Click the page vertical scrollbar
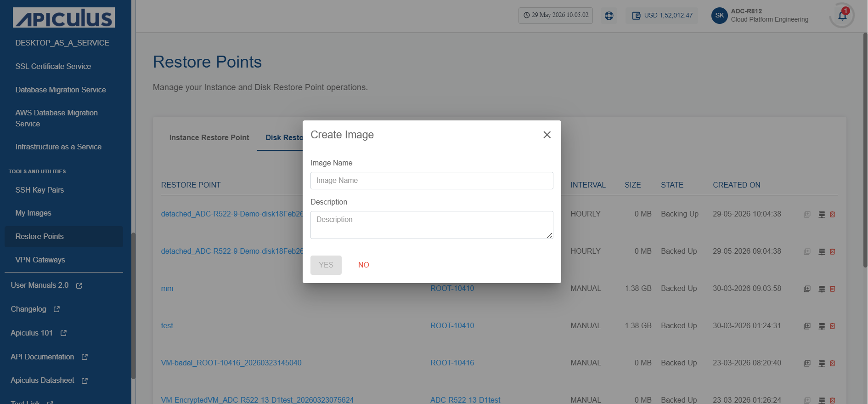The image size is (868, 404). 865,150
